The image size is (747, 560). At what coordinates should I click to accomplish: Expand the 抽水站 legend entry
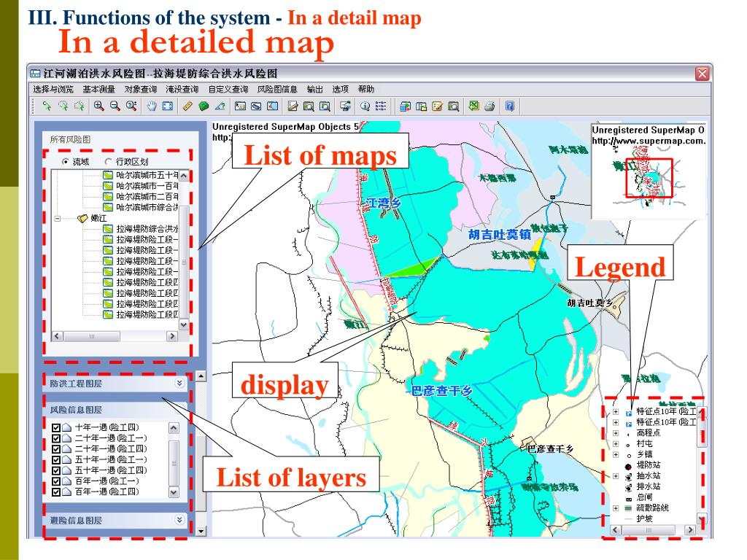coord(616,476)
